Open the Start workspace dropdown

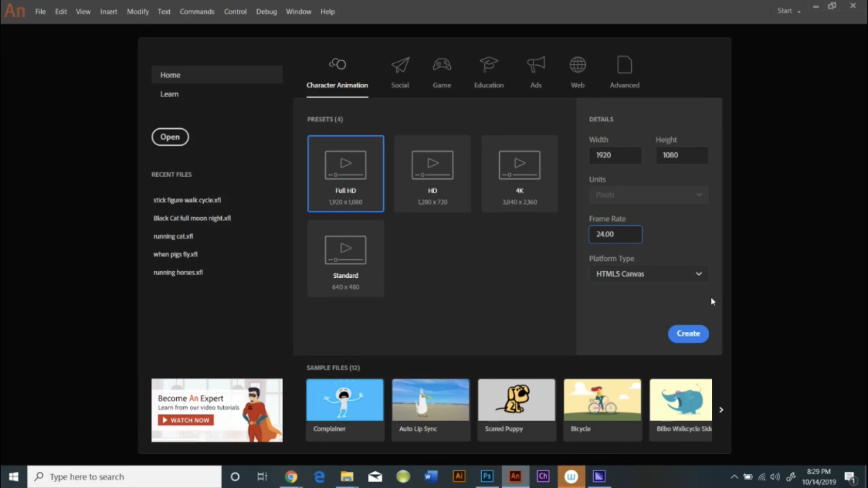(x=789, y=11)
